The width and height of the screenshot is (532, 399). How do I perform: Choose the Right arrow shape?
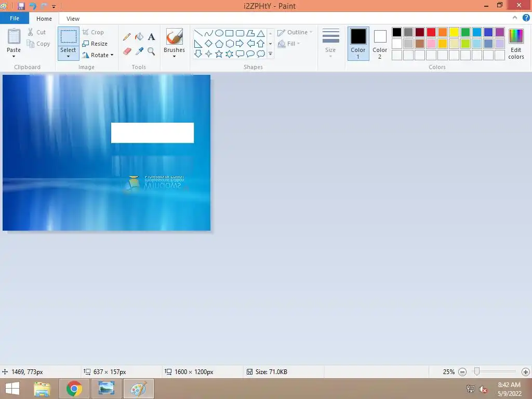pyautogui.click(x=240, y=44)
